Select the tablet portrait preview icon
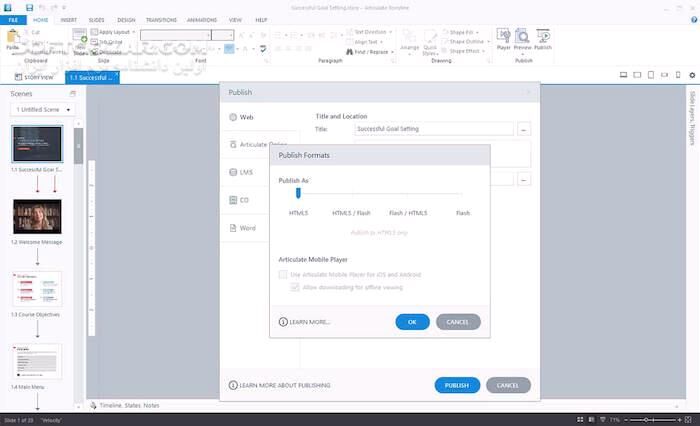 [x=651, y=75]
